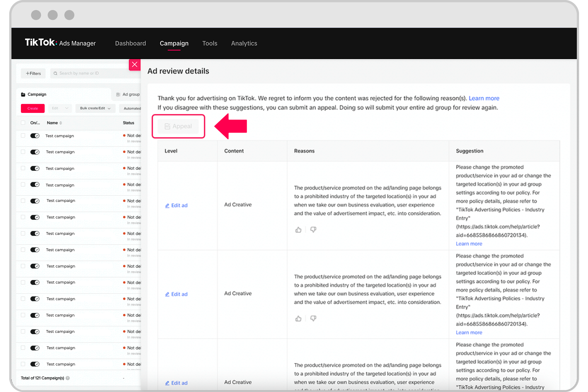
Task: Click the help icon beside Total Campaigns
Action: 68,378
